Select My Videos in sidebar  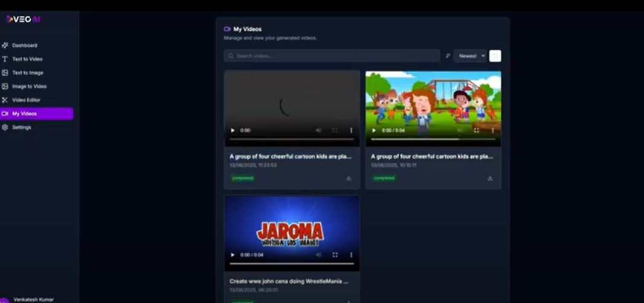pos(37,114)
